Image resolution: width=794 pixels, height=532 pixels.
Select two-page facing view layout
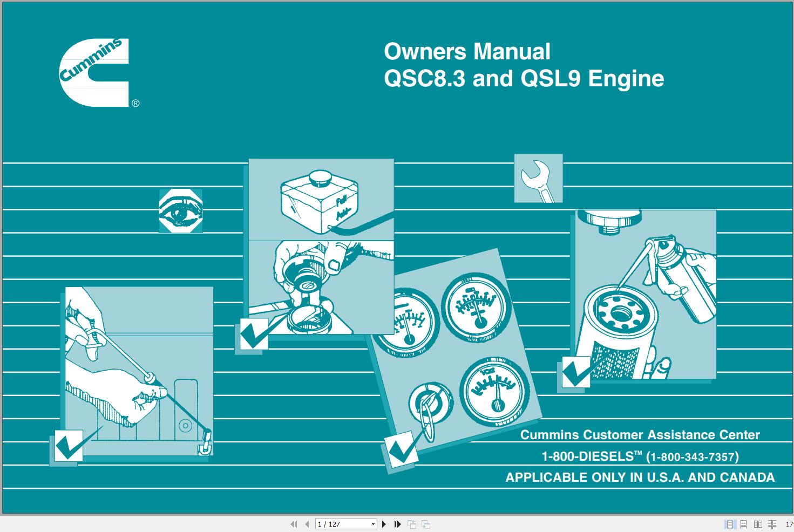coord(758,524)
